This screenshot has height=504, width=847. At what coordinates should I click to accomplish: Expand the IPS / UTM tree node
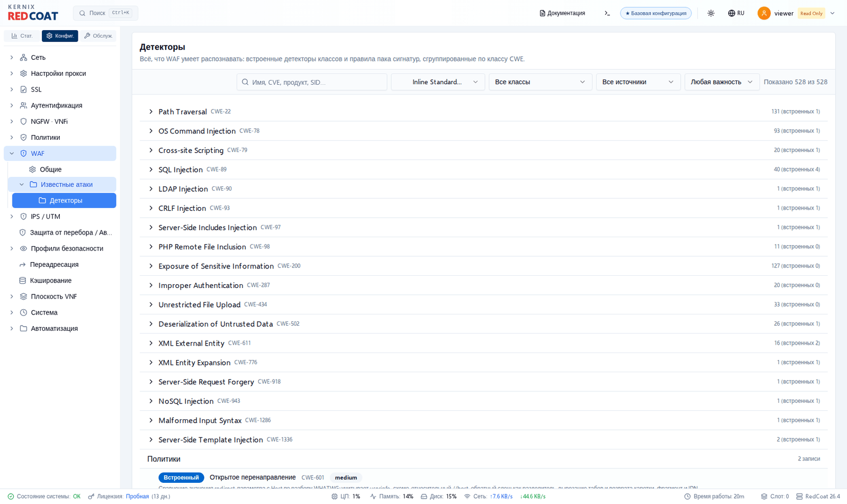click(12, 217)
